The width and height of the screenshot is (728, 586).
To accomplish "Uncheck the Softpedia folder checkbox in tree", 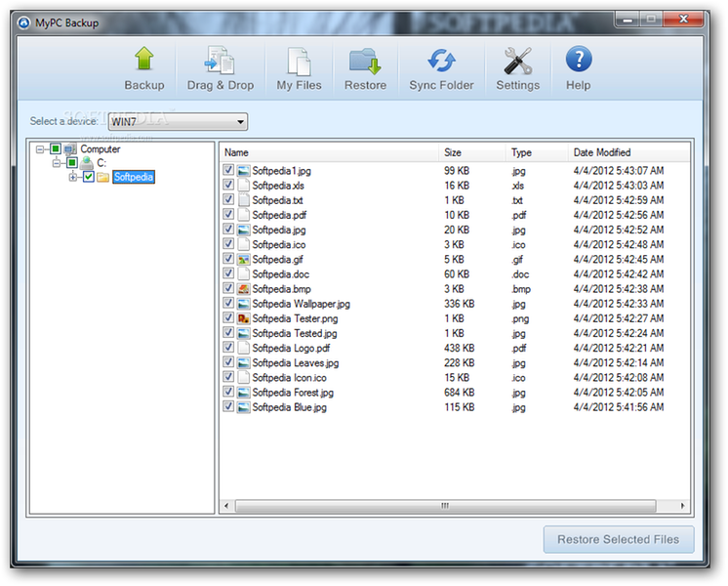I will point(89,177).
